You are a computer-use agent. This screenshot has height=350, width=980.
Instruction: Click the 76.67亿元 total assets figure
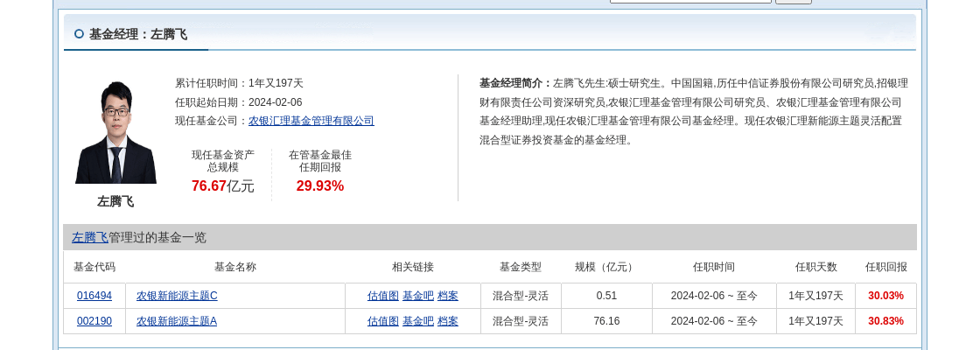[223, 185]
